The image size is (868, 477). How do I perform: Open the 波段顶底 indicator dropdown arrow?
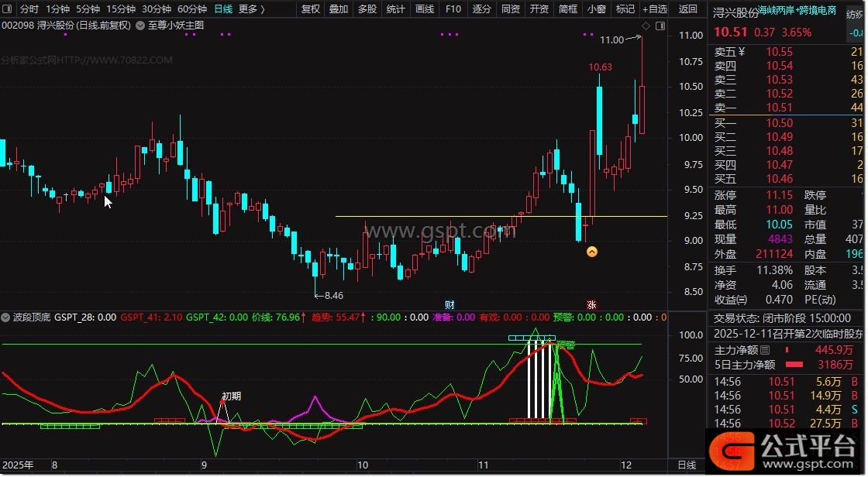[x=5, y=317]
